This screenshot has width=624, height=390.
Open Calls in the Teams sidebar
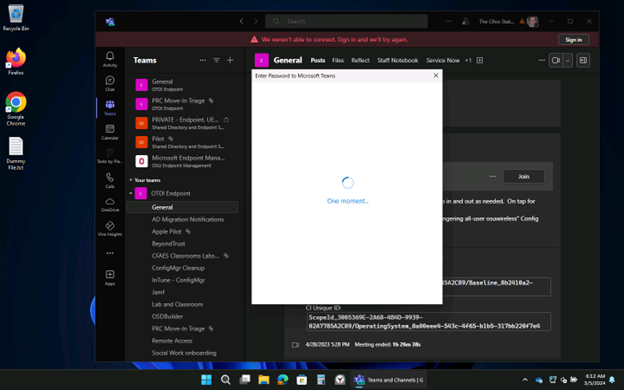click(110, 180)
